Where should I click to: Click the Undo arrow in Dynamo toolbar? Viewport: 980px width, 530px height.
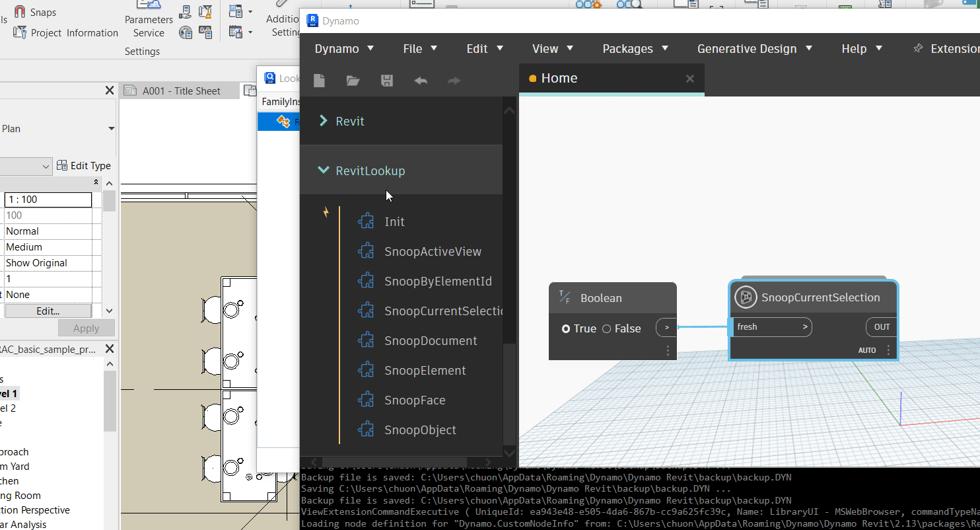(421, 81)
